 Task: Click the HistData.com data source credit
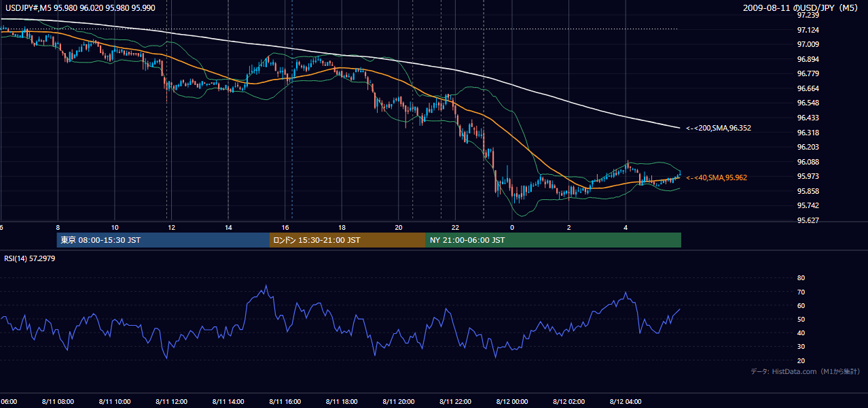point(805,371)
